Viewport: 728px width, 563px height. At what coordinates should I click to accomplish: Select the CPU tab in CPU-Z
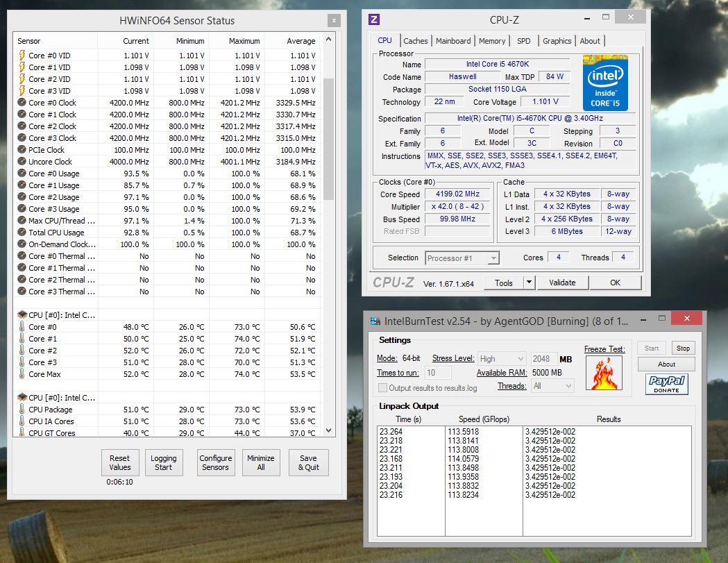click(384, 40)
